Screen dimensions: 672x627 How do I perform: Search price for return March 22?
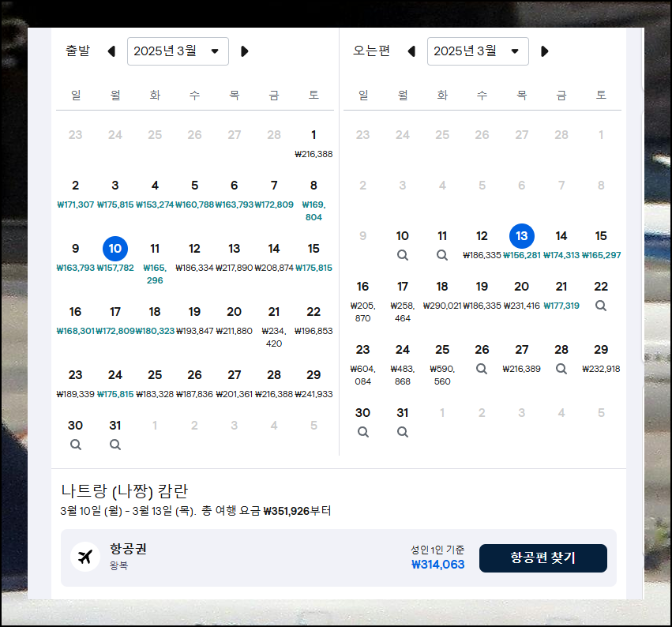(x=601, y=306)
